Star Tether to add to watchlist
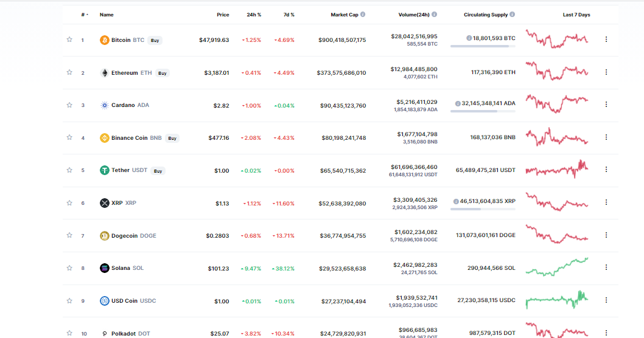This screenshot has height=338, width=644. (69, 170)
